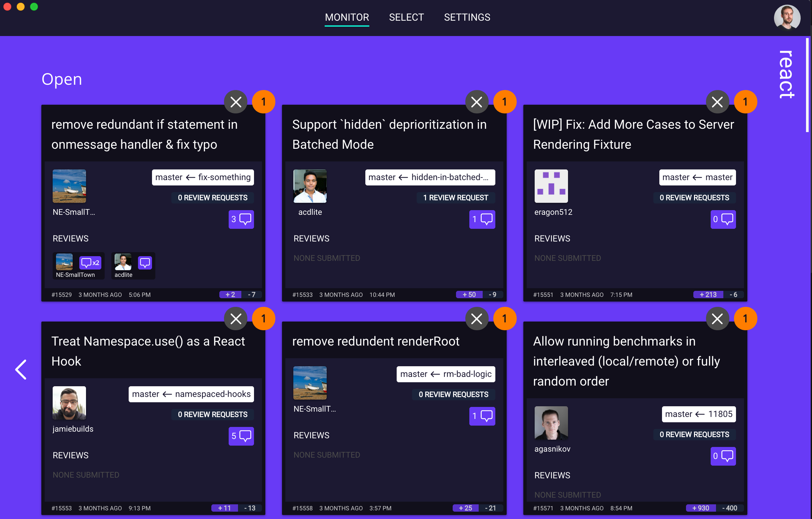
Task: Click orange badge on remove redundent renderRoot card
Action: tap(504, 319)
